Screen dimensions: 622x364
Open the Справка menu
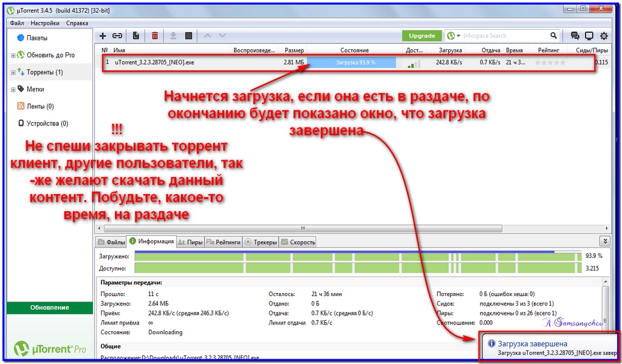(x=77, y=23)
